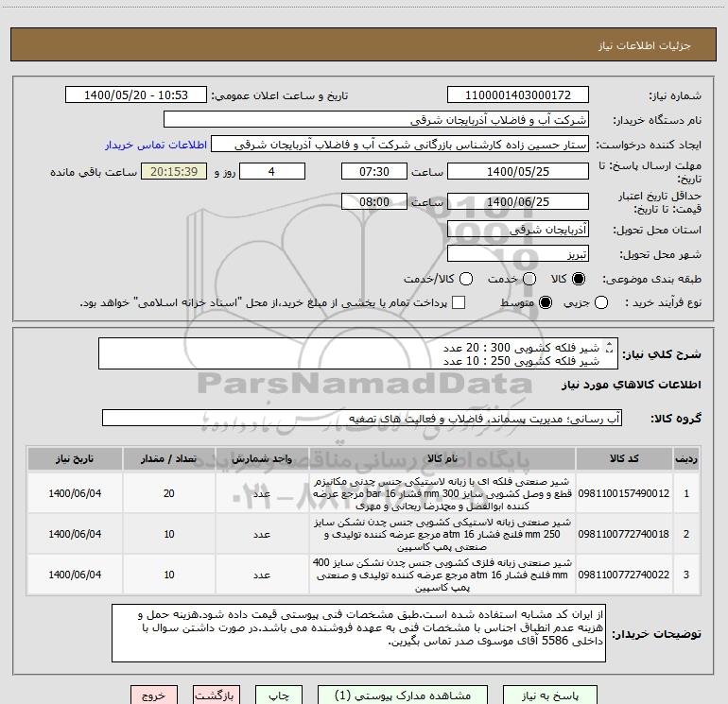Select the خدمت radio button
This screenshot has width=728, height=704.
(x=529, y=279)
